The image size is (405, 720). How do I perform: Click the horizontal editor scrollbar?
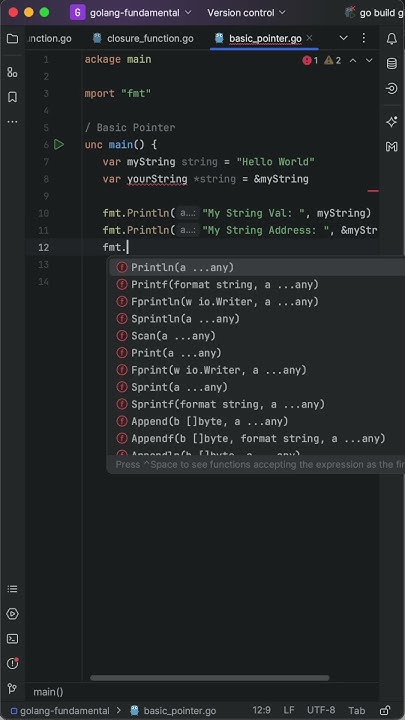pyautogui.click(x=210, y=678)
